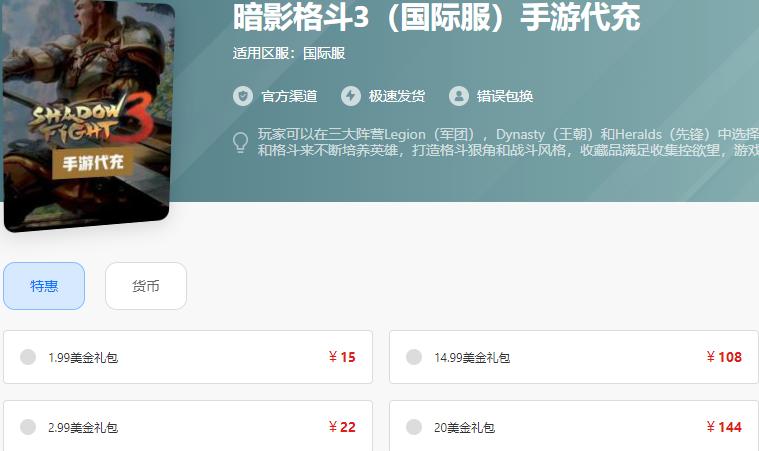
Task: Click the ¥108 price label
Action: [x=724, y=357]
